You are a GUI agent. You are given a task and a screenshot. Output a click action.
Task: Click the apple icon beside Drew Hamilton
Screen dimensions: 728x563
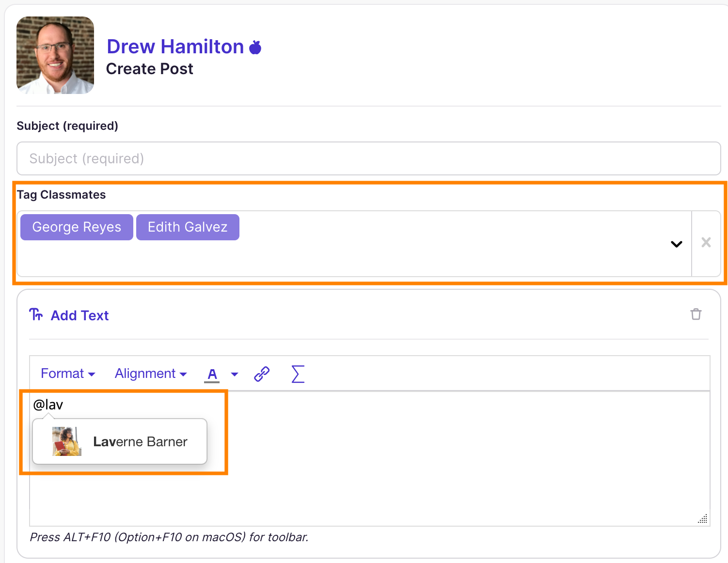pyautogui.click(x=255, y=47)
